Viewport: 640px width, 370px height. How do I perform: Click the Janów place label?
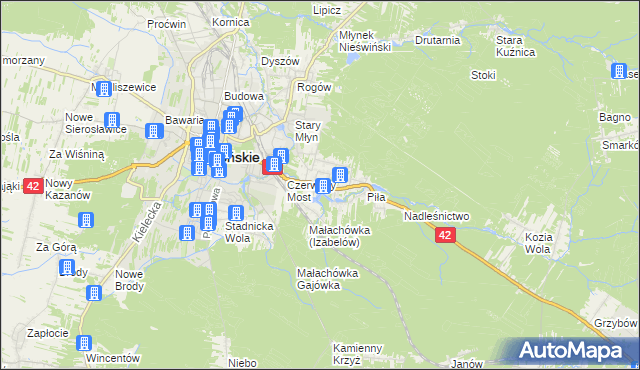(x=467, y=363)
